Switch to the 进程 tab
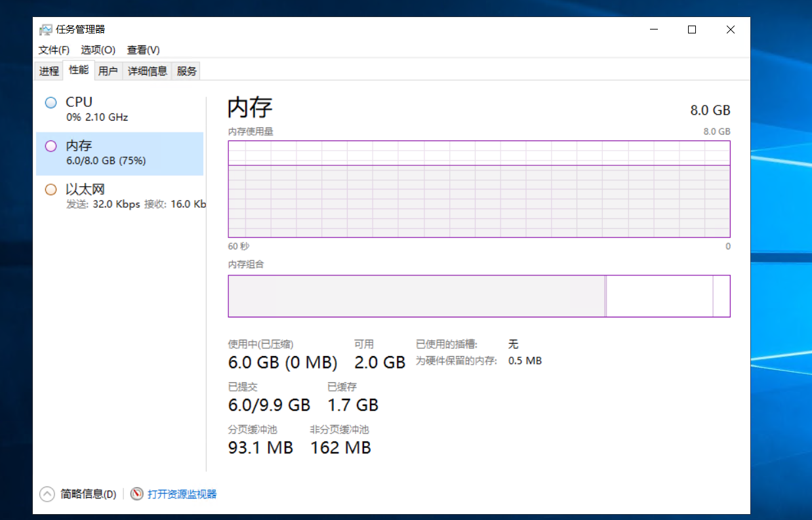 coord(49,71)
